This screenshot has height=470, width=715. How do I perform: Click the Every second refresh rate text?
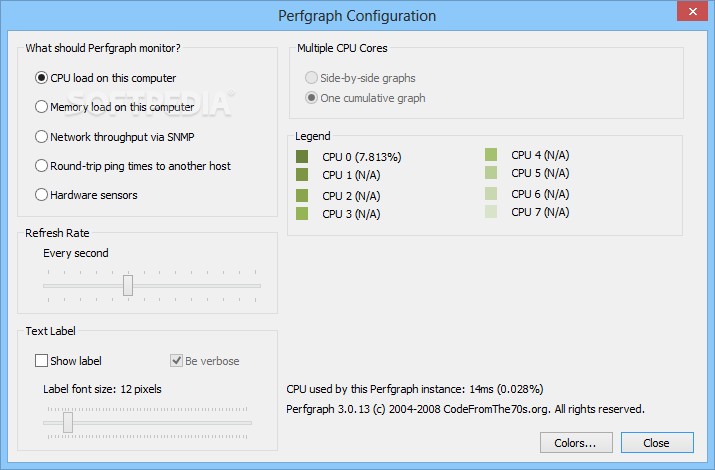click(76, 253)
